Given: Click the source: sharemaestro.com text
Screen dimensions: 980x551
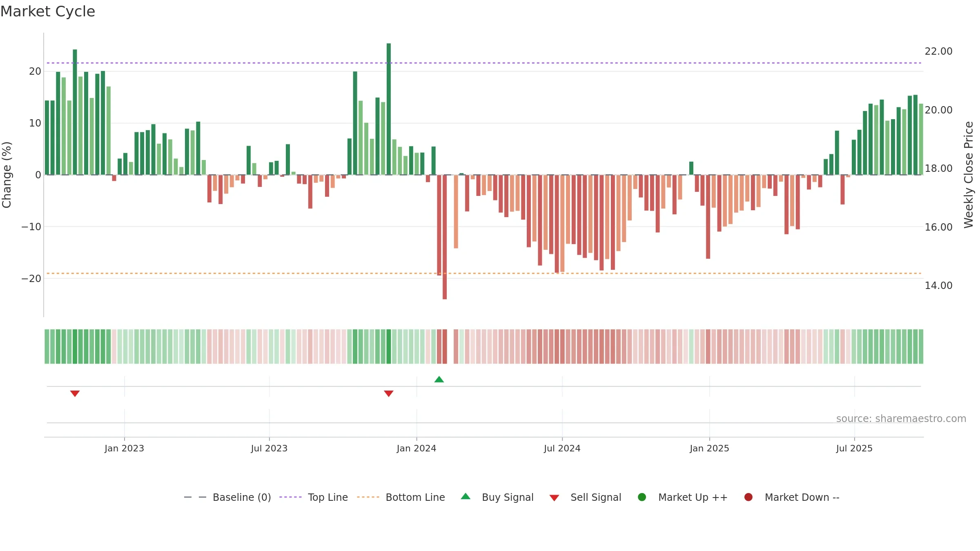Looking at the screenshot, I should point(901,418).
